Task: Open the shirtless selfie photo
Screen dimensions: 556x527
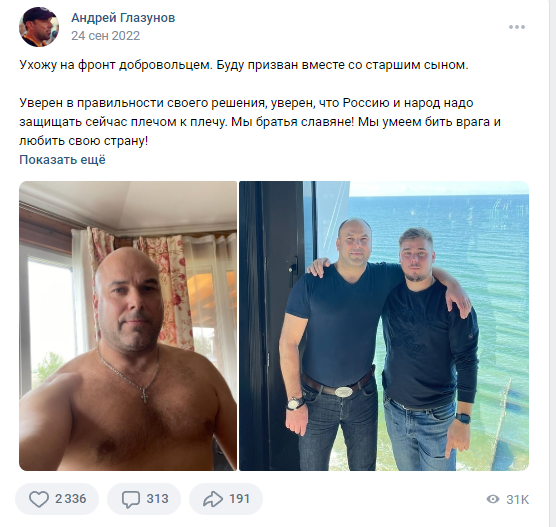Action: tap(128, 326)
